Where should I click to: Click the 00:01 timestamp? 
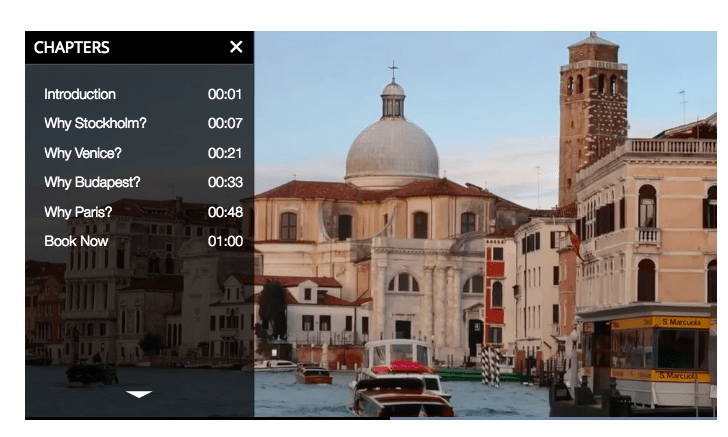(x=225, y=94)
